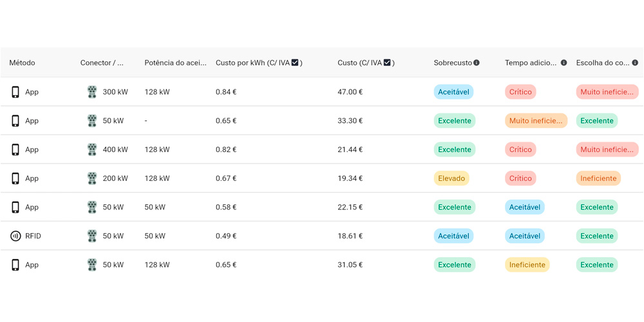Image resolution: width=644 pixels, height=322 pixels.
Task: Click the Muito ineficiente badge in the 33.30 € row
Action: [536, 121]
